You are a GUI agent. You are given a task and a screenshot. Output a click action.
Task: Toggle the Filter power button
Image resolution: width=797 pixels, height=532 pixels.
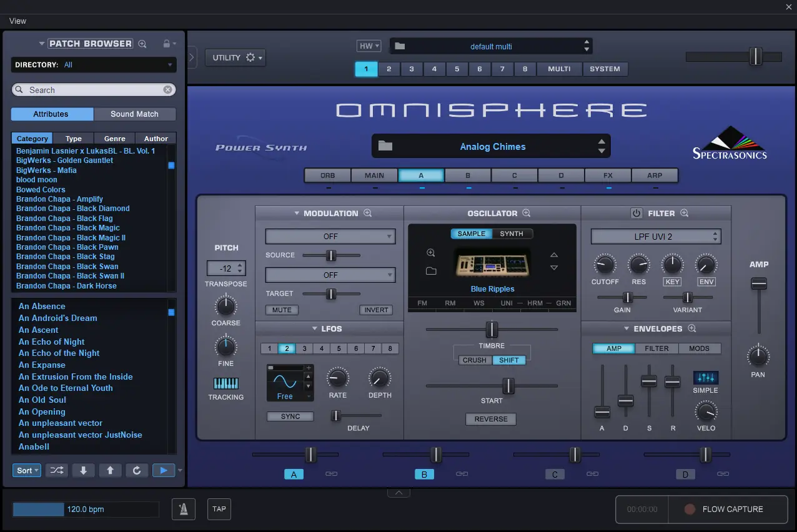636,213
